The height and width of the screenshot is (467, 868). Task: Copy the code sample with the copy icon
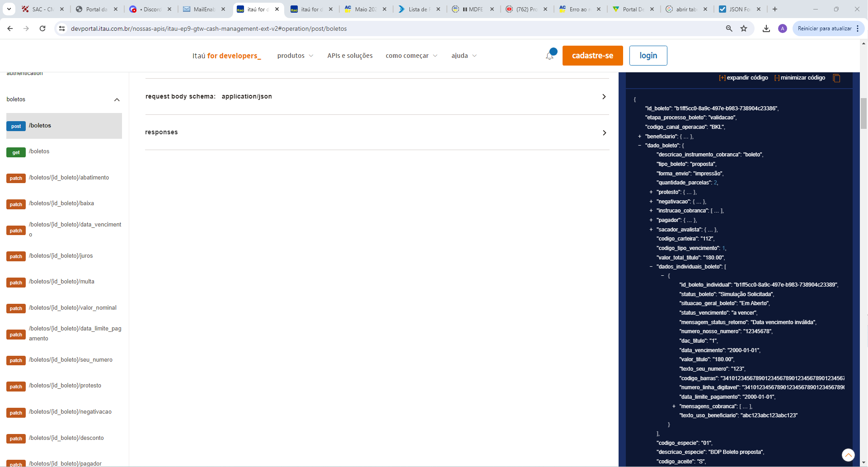click(836, 78)
